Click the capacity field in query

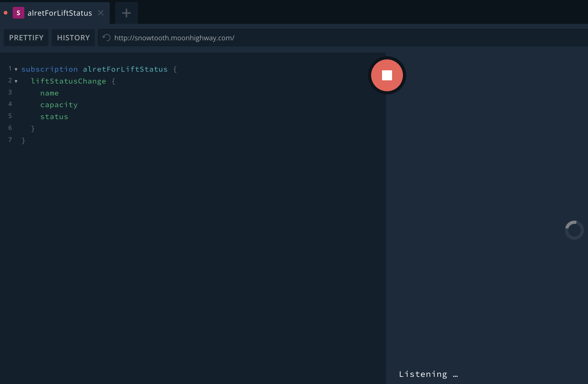(x=59, y=105)
